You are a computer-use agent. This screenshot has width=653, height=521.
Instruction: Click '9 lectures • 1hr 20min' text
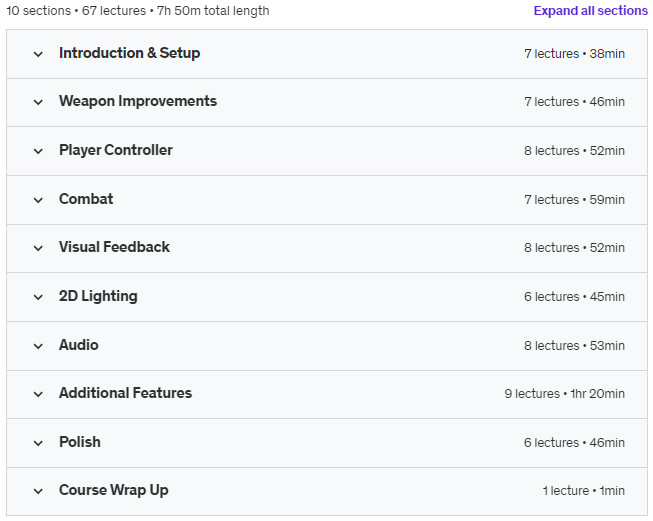(x=565, y=394)
